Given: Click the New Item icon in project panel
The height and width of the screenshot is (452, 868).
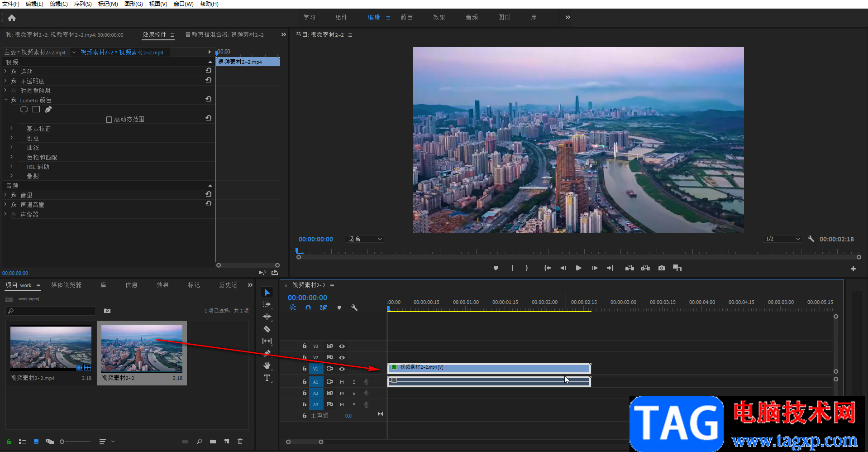Looking at the screenshot, I should (227, 441).
